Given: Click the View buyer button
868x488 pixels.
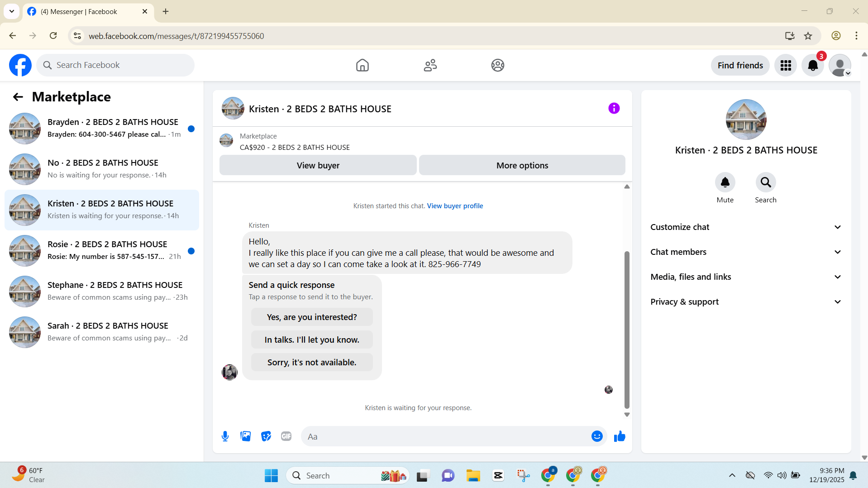Looking at the screenshot, I should pos(318,165).
